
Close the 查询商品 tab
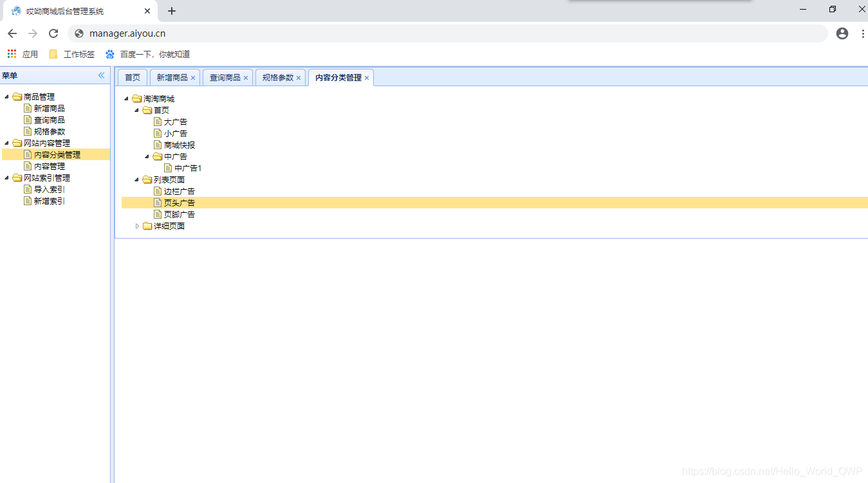pyautogui.click(x=246, y=78)
